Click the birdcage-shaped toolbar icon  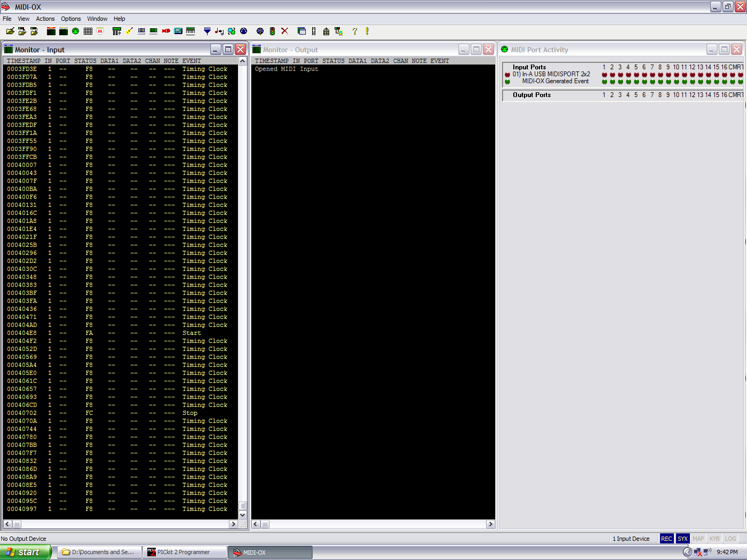point(326,31)
